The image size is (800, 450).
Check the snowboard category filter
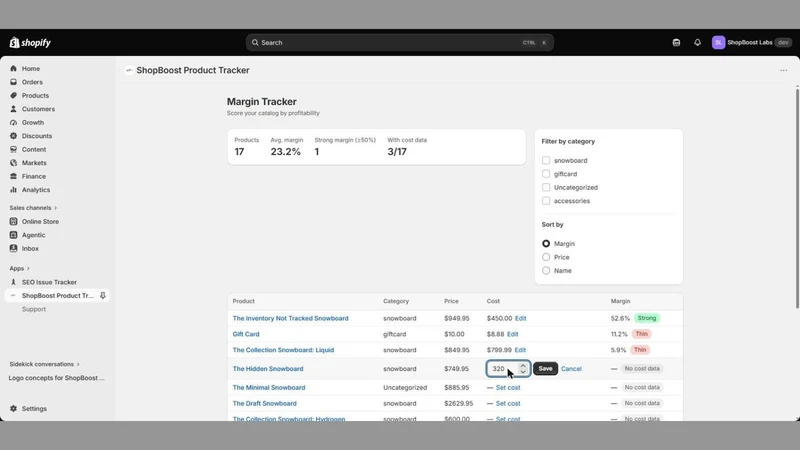546,160
